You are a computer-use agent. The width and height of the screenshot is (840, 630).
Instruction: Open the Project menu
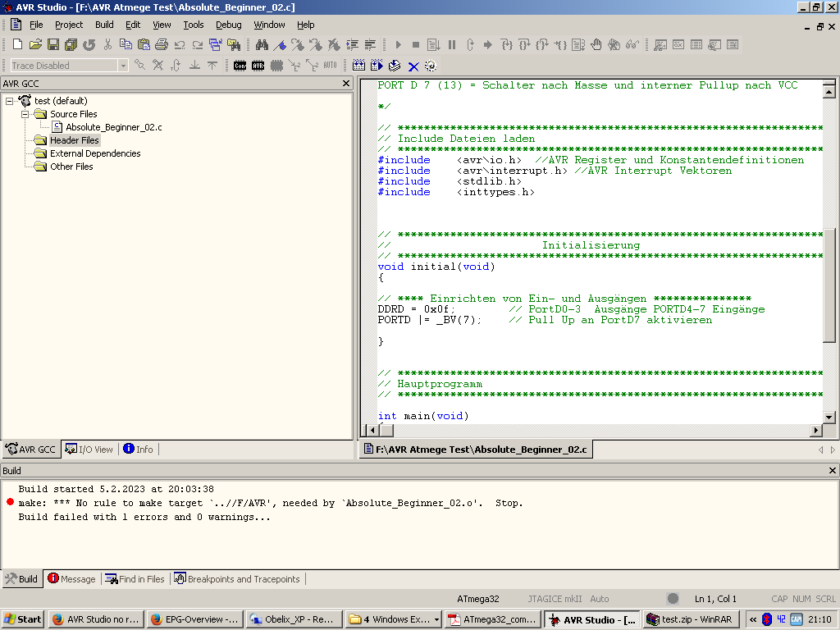pyautogui.click(x=69, y=25)
